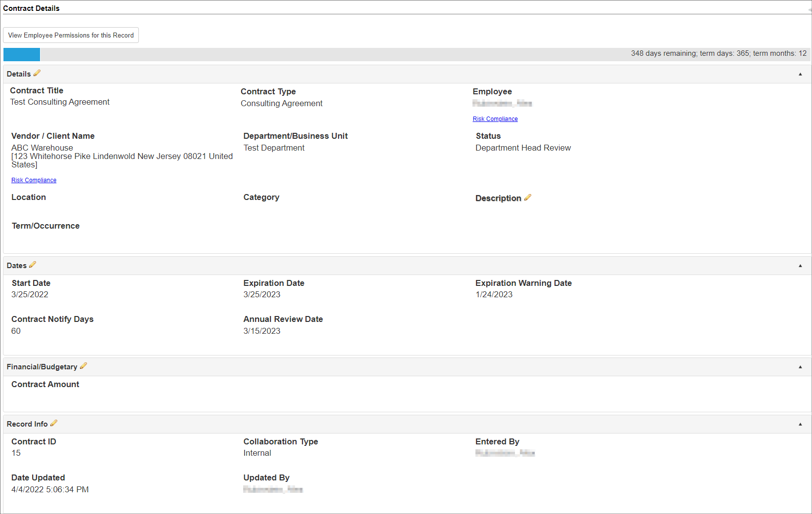Click the Contract Notify Days value 60
Screen dimensions: 812x514
pos(16,331)
